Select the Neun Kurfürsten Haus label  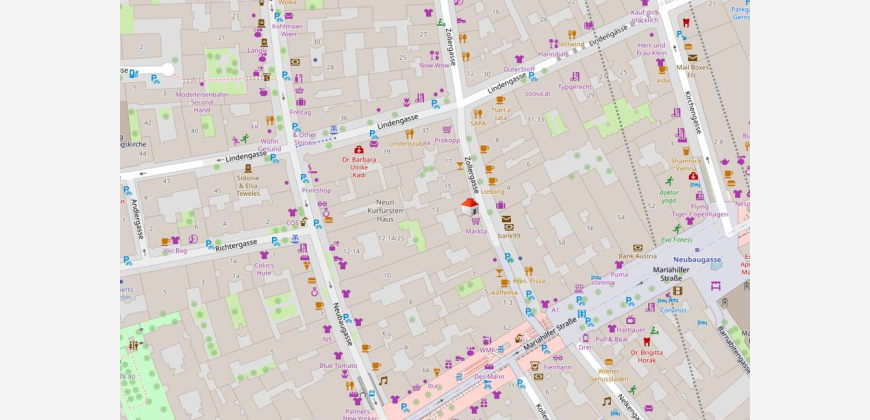(x=385, y=211)
